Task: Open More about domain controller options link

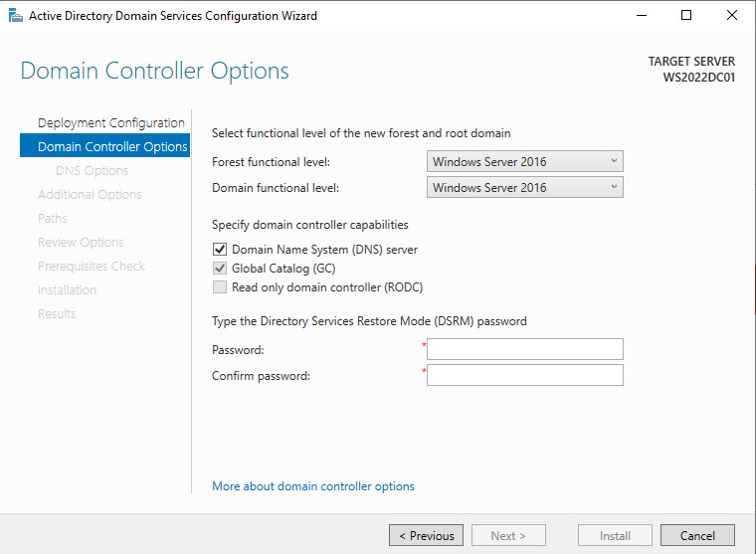Action: tap(313, 486)
